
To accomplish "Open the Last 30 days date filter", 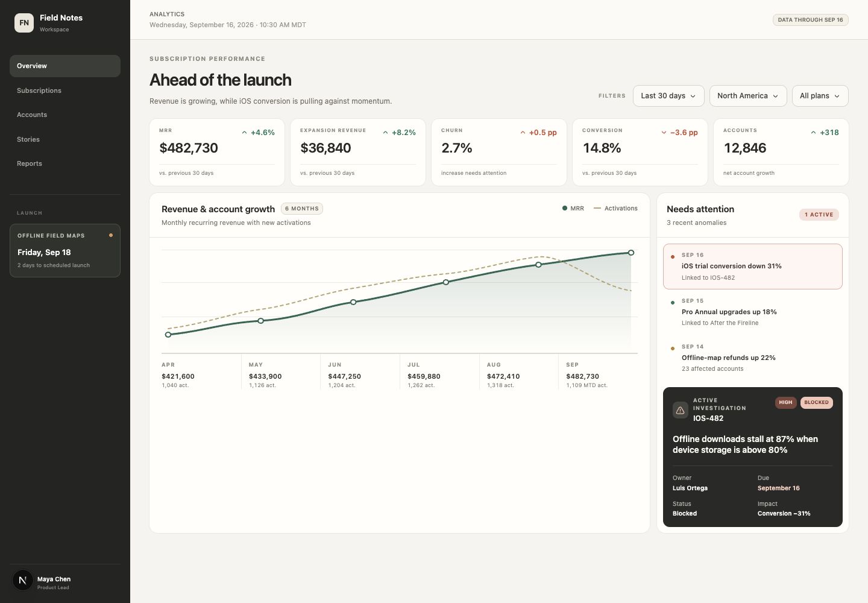I will point(668,96).
